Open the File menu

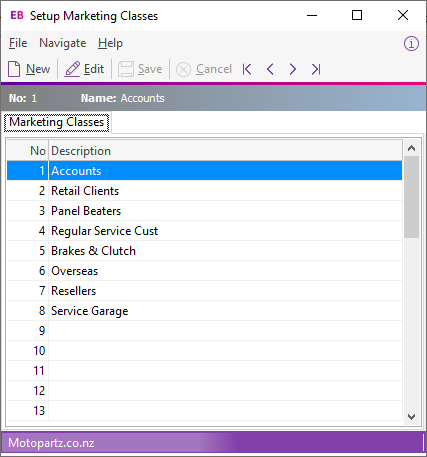click(x=18, y=43)
